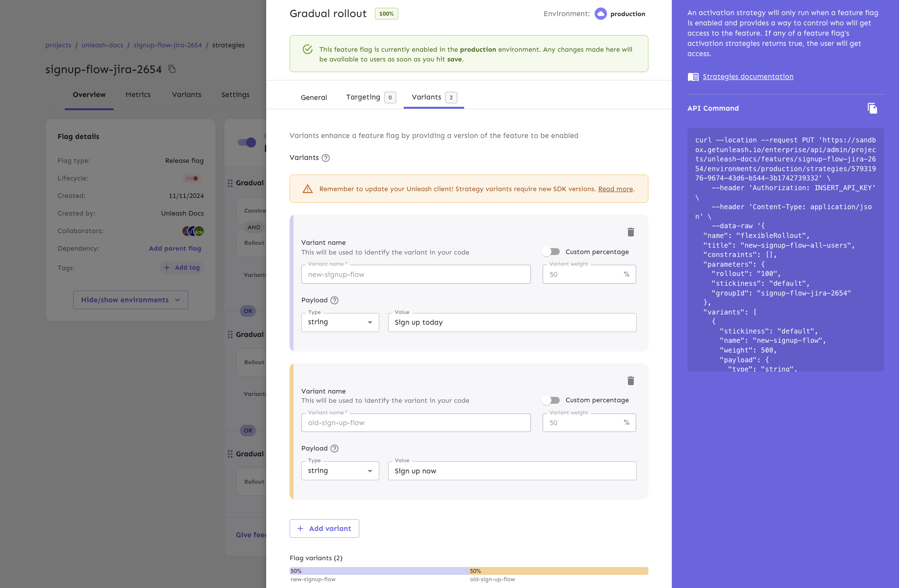Click the Variants help question icon
The height and width of the screenshot is (588, 899).
(326, 158)
